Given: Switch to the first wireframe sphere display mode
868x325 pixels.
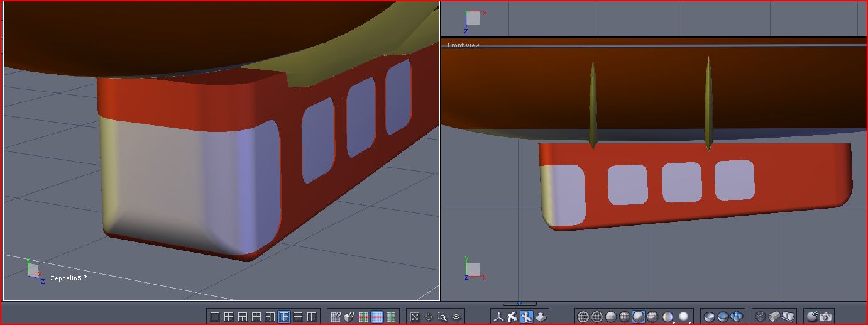Looking at the screenshot, I should 583,317.
